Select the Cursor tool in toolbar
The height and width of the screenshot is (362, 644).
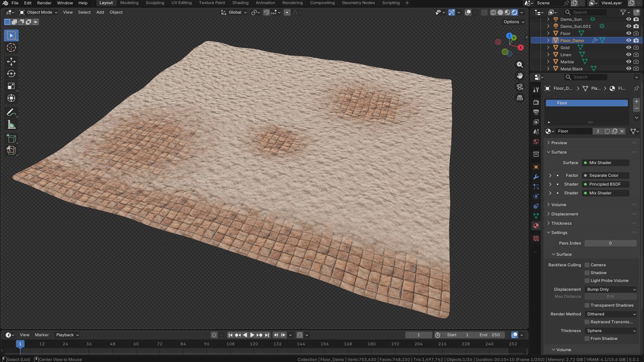[11, 48]
